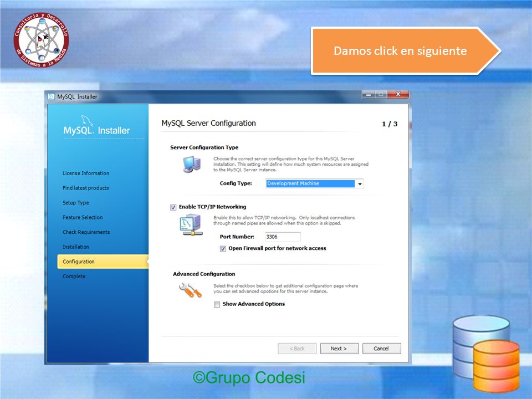532x399 pixels.
Task: Click the '1 / 3' page indicator
Action: (390, 124)
